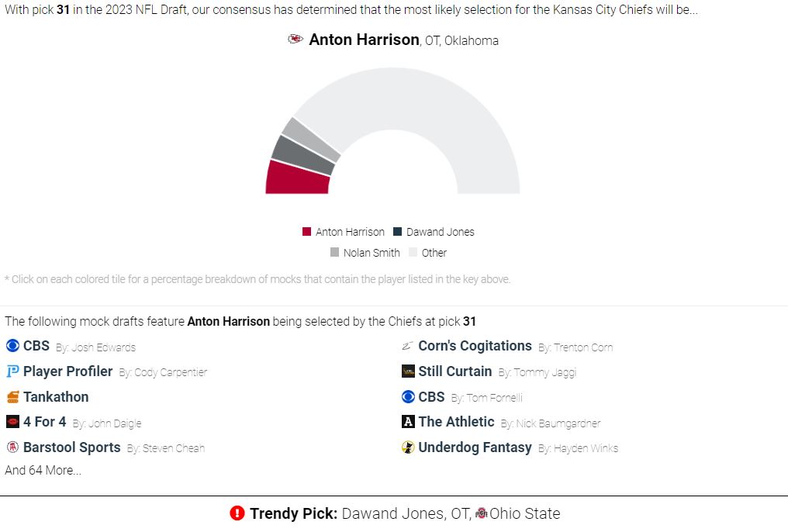The height and width of the screenshot is (532, 788).
Task: Select the red Anton Harrison chart slice
Action: [x=298, y=178]
